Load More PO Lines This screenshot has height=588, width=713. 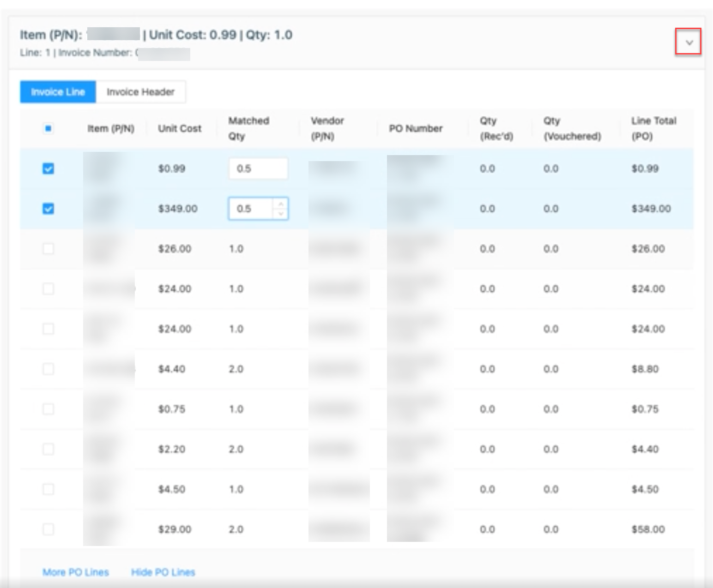coord(76,572)
